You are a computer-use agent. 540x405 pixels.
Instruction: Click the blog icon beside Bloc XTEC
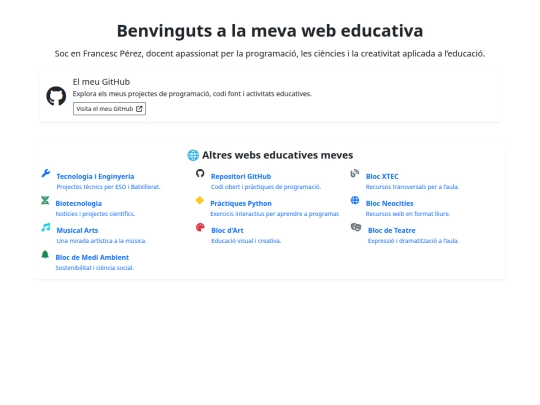coord(355,173)
